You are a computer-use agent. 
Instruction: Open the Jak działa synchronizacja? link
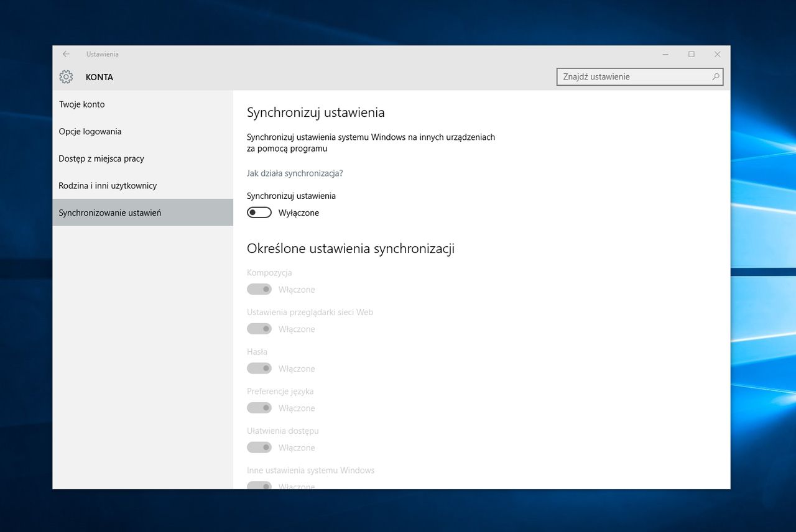pyautogui.click(x=295, y=173)
